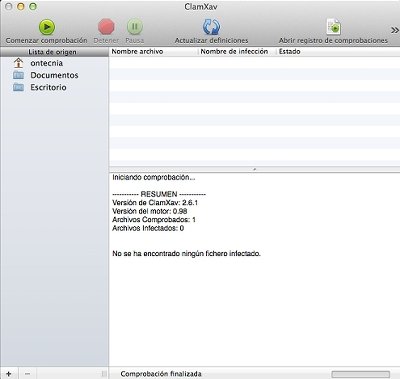Viewport: 400px width, 379px height.
Task: Expand toolbar overflow chevron
Action: (394, 30)
